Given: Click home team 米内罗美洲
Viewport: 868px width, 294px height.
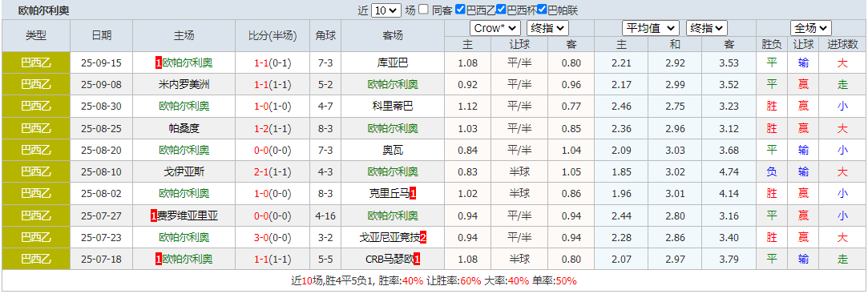Looking at the screenshot, I should pos(184,85).
